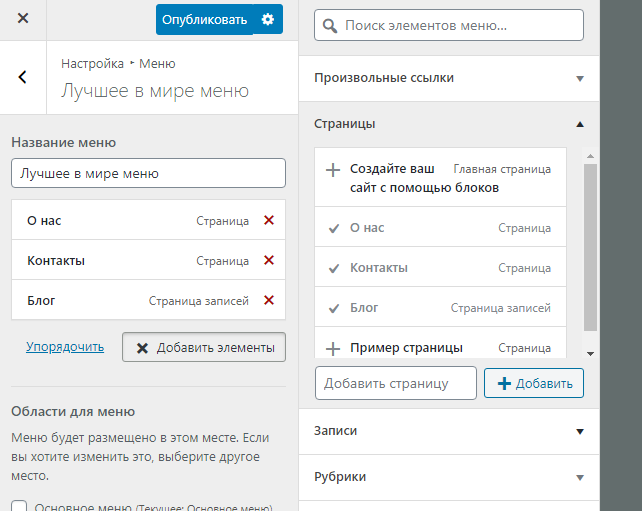642x511 pixels.
Task: Select Создайте ваш сайт с помощью блоков text
Action: tap(424, 178)
